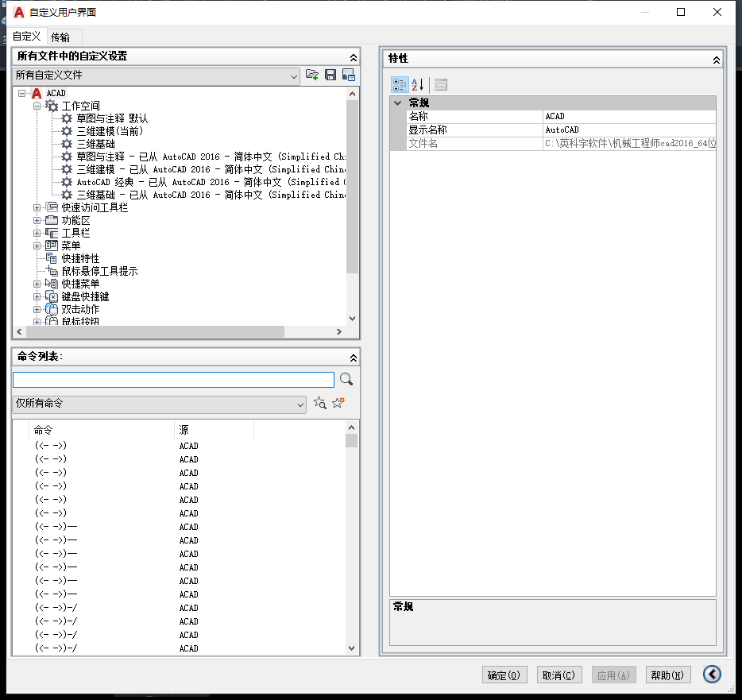The height and width of the screenshot is (700, 742).
Task: Click the 功能区 folder icon
Action: pos(52,220)
